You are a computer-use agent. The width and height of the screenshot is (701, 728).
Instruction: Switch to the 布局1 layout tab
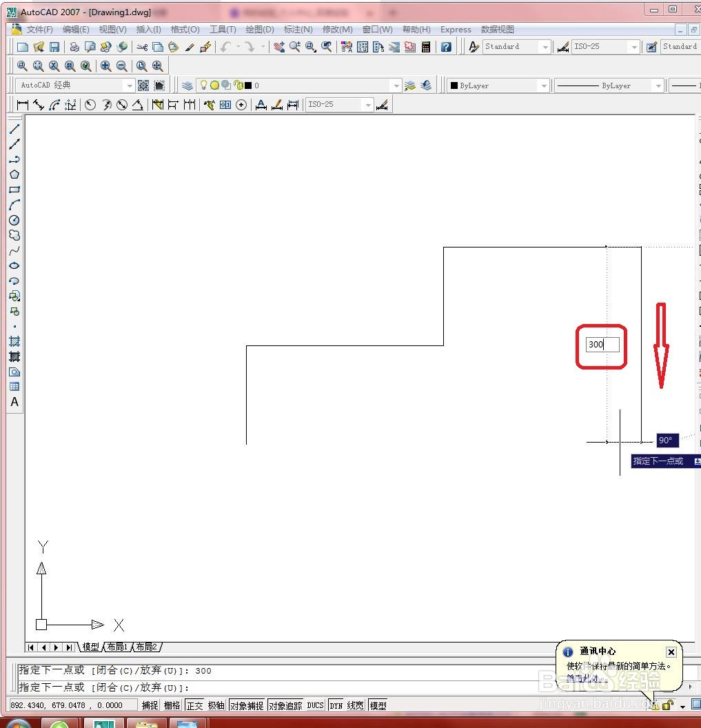pyautogui.click(x=117, y=647)
